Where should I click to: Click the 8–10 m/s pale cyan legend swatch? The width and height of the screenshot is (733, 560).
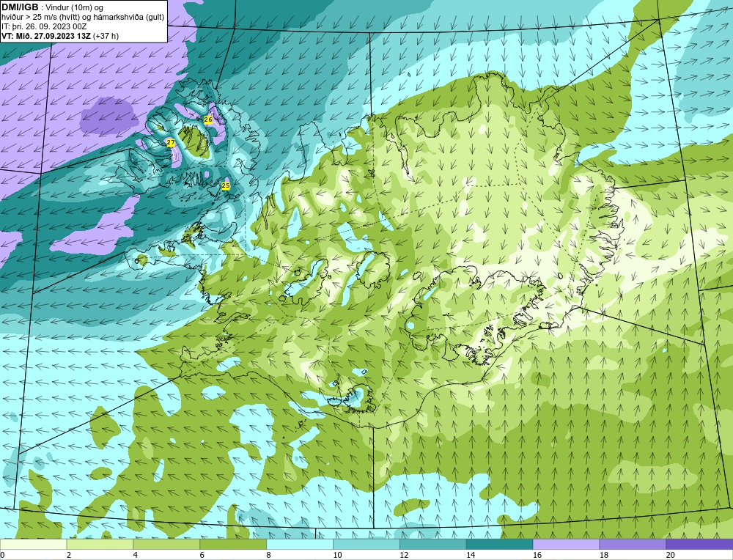pos(300,544)
